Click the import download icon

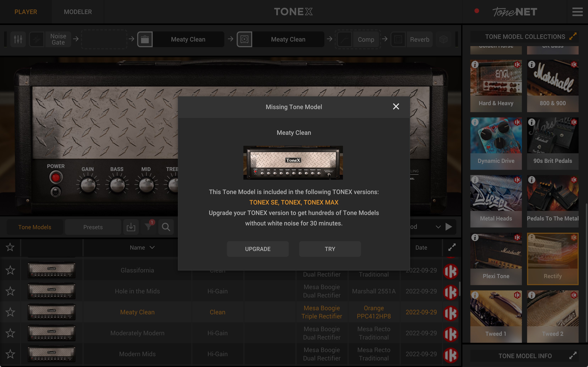pos(131,227)
